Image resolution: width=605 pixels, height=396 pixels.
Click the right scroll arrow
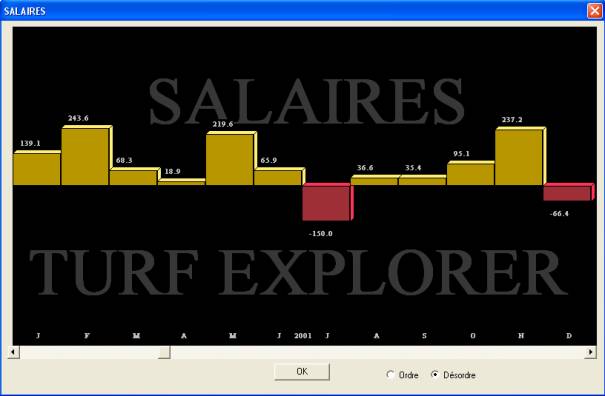[590, 352]
